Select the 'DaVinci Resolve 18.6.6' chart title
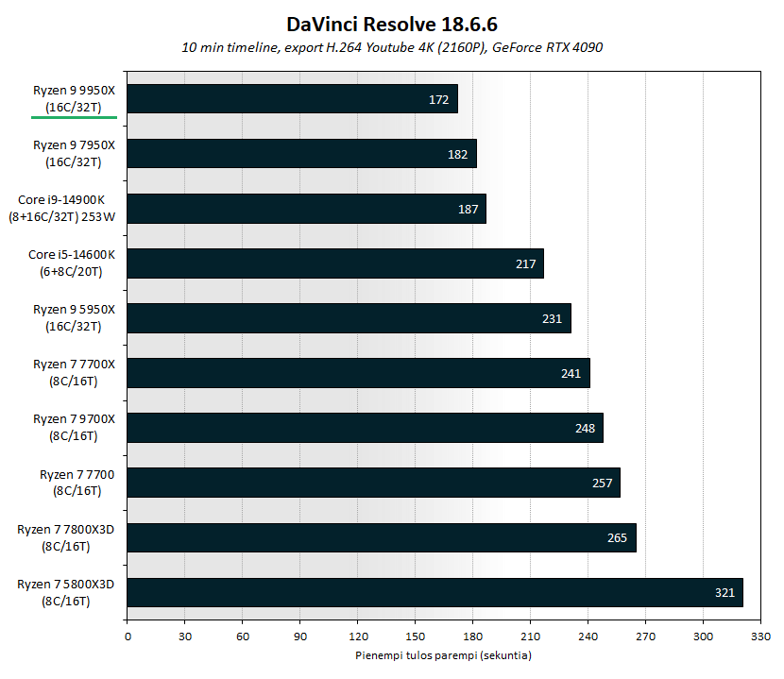Screen dimensions: 784x679 pyautogui.click(x=392, y=24)
